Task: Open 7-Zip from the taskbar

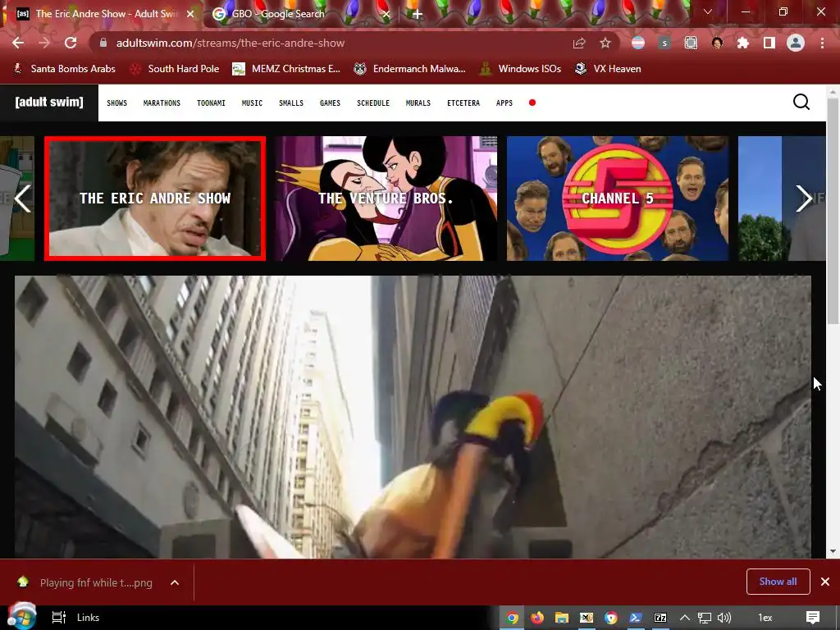Action: pyautogui.click(x=660, y=618)
